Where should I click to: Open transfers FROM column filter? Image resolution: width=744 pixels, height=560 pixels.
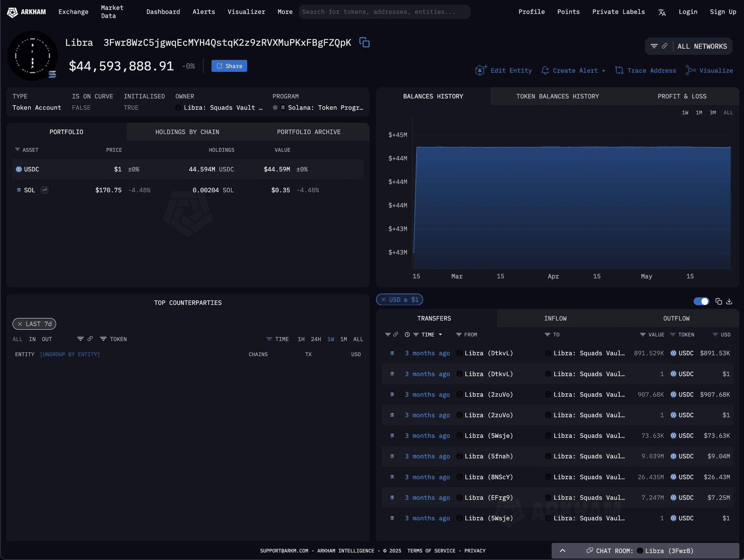point(459,334)
